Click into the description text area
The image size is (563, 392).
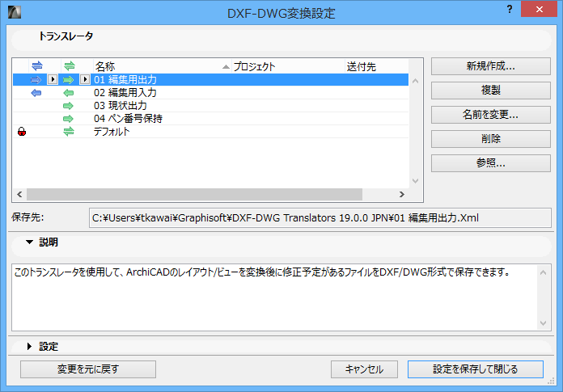click(275, 297)
